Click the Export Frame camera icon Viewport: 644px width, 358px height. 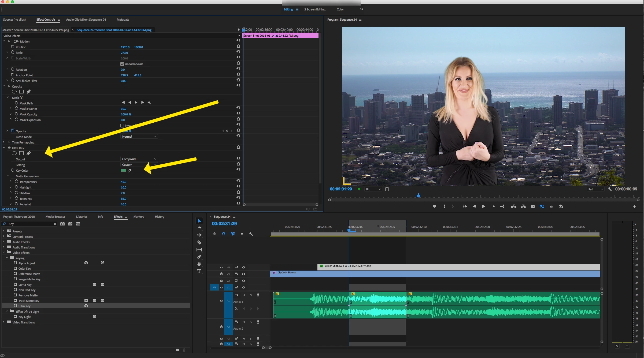[532, 206]
